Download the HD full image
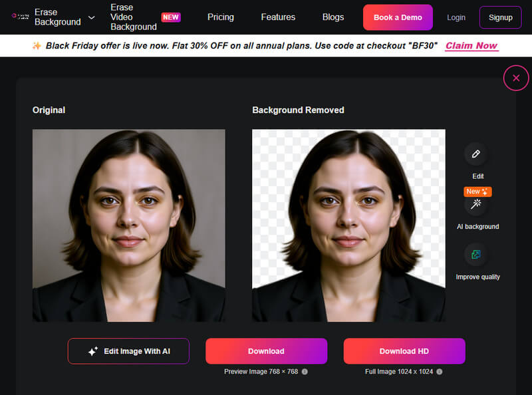Screen dimensions: 532x395 404,351
